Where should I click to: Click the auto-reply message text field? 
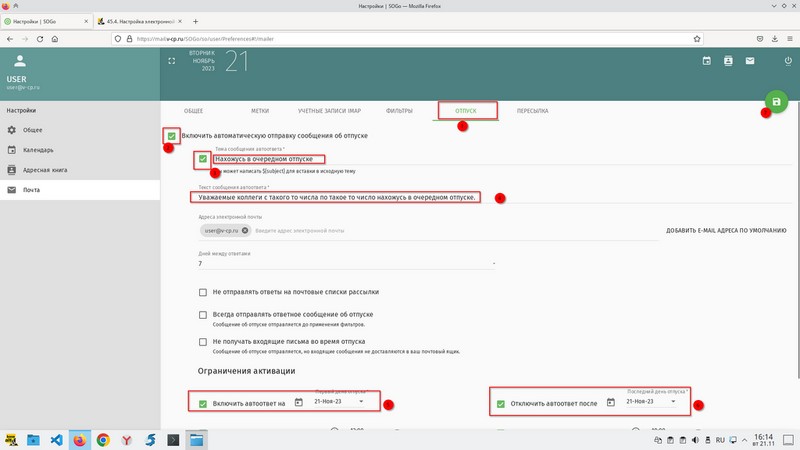click(x=340, y=197)
